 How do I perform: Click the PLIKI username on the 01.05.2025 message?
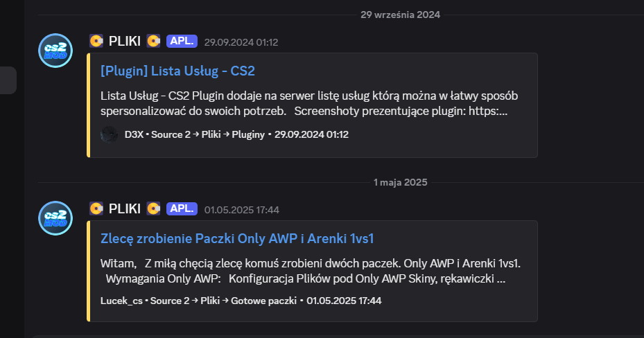coord(125,208)
